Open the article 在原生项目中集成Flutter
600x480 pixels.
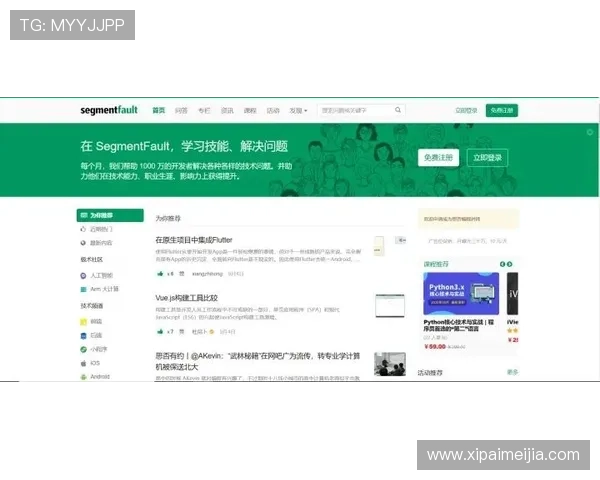coord(194,240)
